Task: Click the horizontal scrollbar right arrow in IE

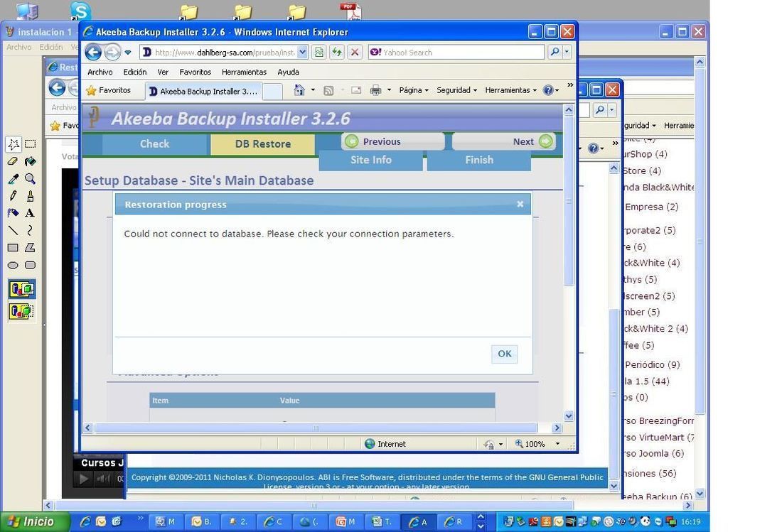Action: pyautogui.click(x=557, y=428)
